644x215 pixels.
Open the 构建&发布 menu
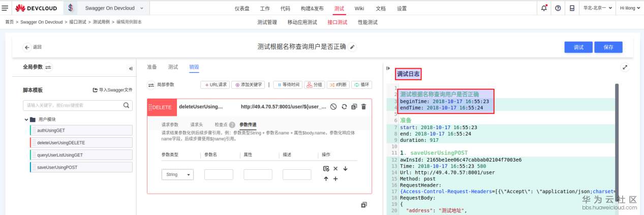pos(312,8)
